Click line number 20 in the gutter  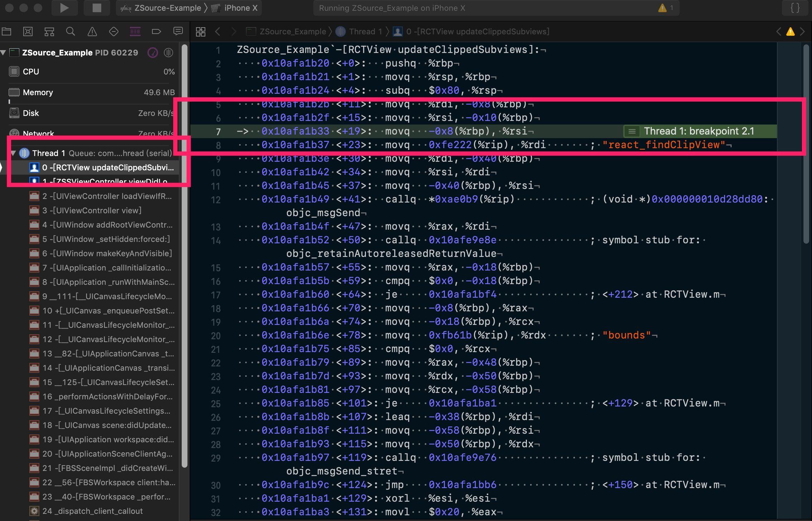[216, 336]
